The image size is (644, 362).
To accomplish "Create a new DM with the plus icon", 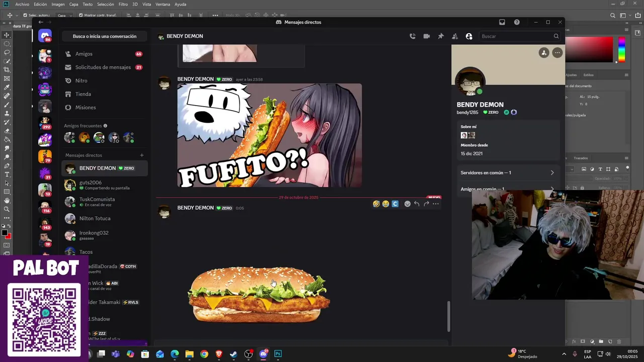I will (142, 155).
